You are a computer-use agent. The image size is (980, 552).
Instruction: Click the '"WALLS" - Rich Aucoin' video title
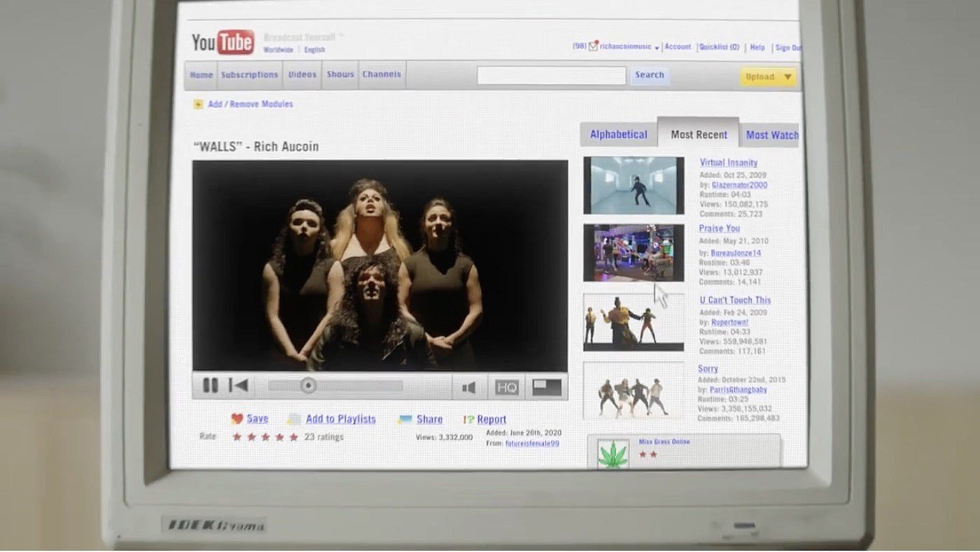(256, 146)
